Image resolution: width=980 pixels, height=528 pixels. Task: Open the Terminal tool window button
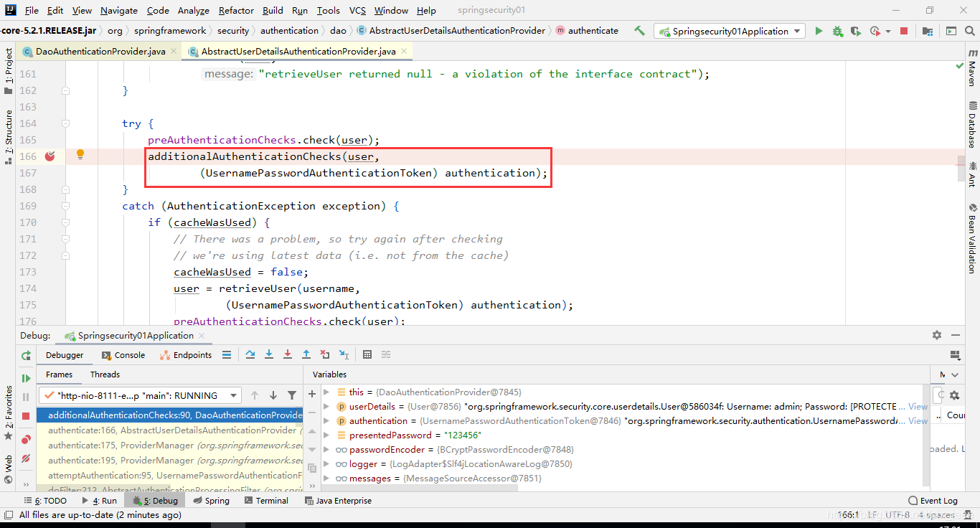(x=265, y=501)
